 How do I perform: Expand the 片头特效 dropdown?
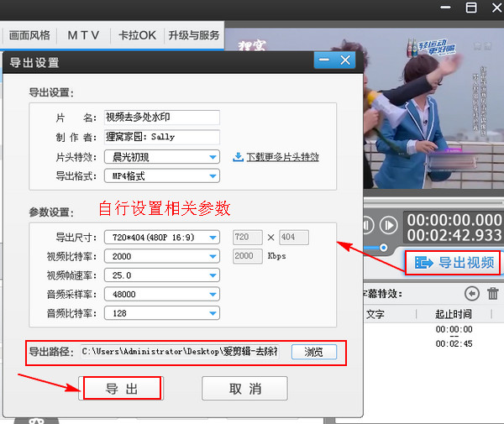[x=161, y=157]
